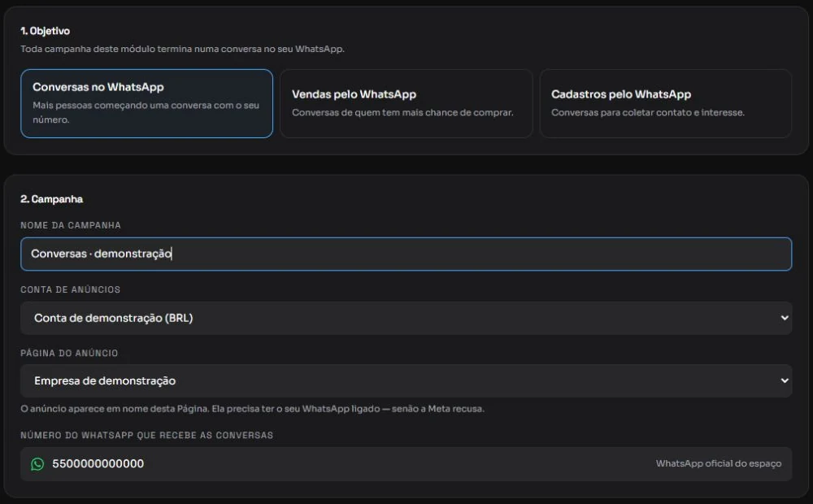
Task: Focus the Nome da campanha input field
Action: 406,254
